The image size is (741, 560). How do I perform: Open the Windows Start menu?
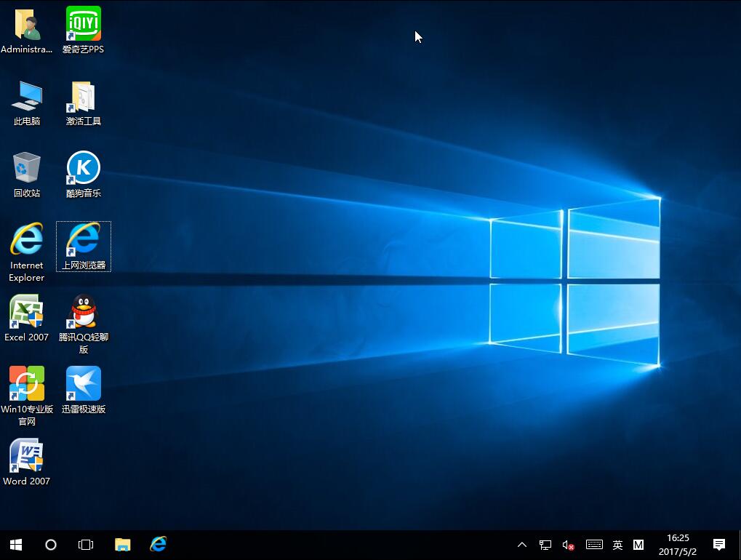coord(16,545)
